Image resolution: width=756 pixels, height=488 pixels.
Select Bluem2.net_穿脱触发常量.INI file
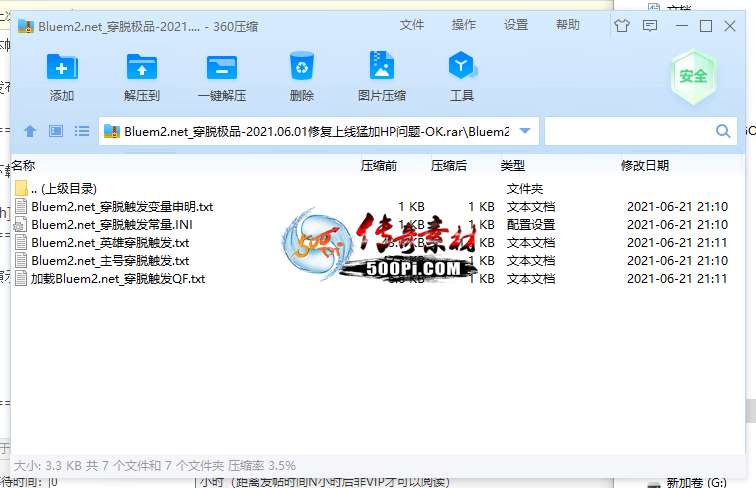pos(377,225)
